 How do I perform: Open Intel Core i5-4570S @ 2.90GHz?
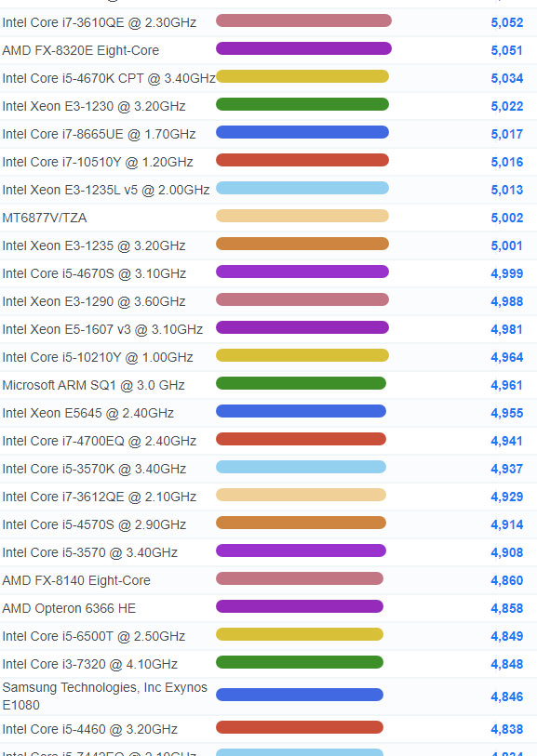[94, 525]
